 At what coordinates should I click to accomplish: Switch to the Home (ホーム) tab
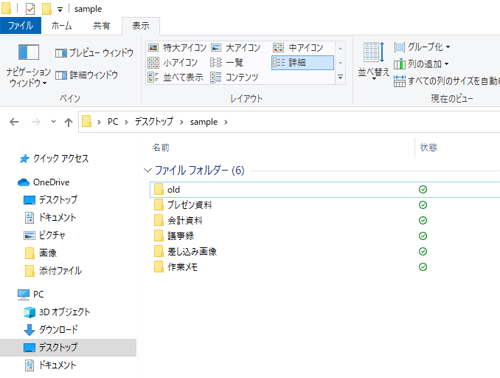pyautogui.click(x=61, y=26)
